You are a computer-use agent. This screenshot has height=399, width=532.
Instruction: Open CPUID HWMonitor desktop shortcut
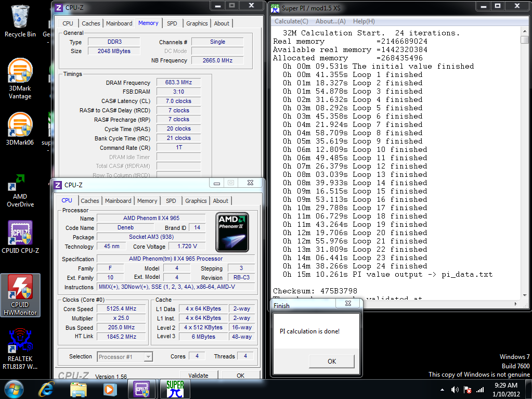click(20, 295)
